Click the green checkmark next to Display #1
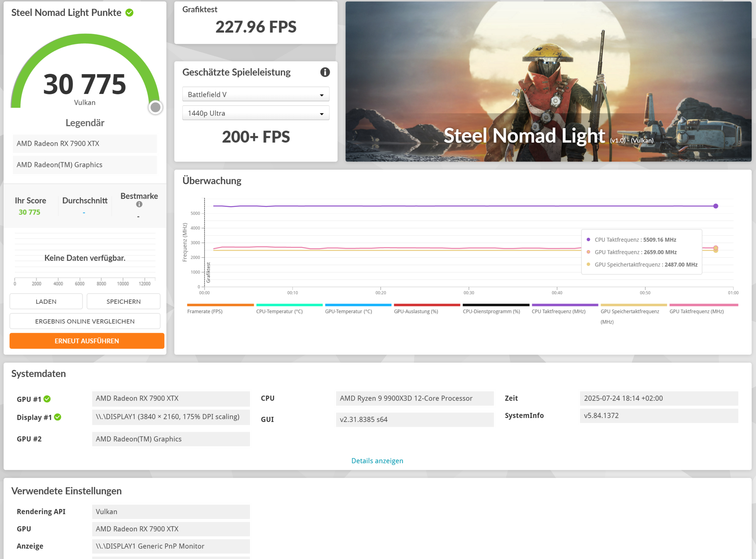 (x=57, y=417)
